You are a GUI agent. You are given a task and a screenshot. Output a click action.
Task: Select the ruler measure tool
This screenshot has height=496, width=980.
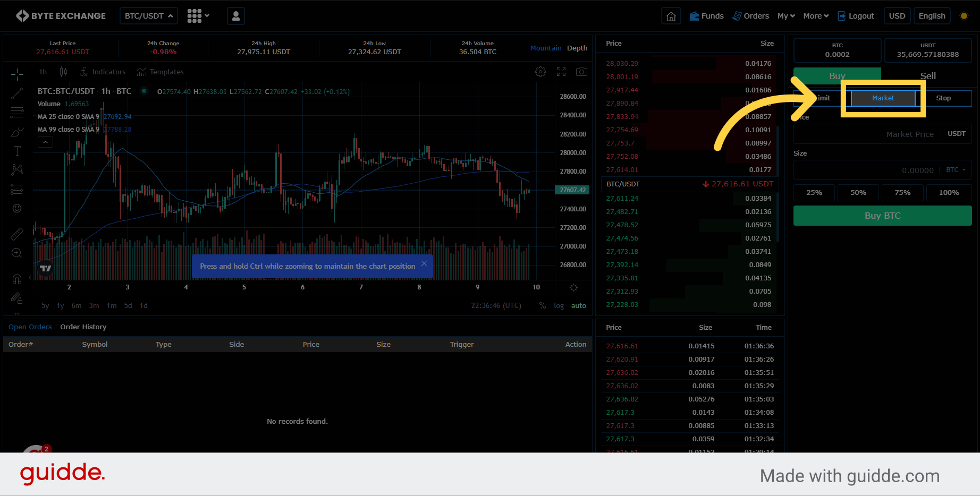(x=17, y=234)
